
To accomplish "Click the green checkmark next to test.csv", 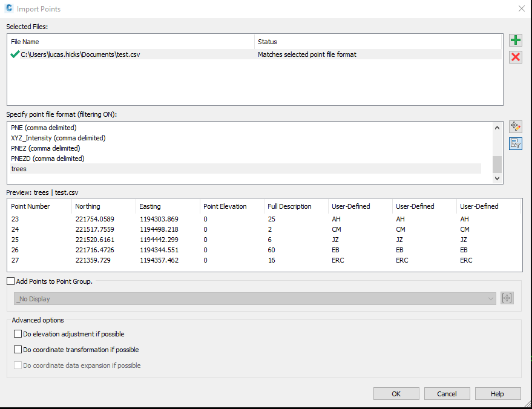I will pyautogui.click(x=13, y=54).
